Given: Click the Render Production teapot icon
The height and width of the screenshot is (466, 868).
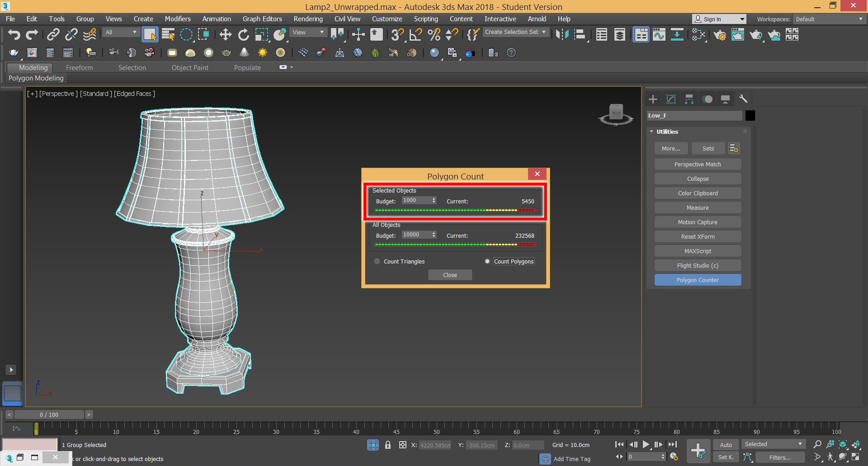Looking at the screenshot, I should (756, 35).
